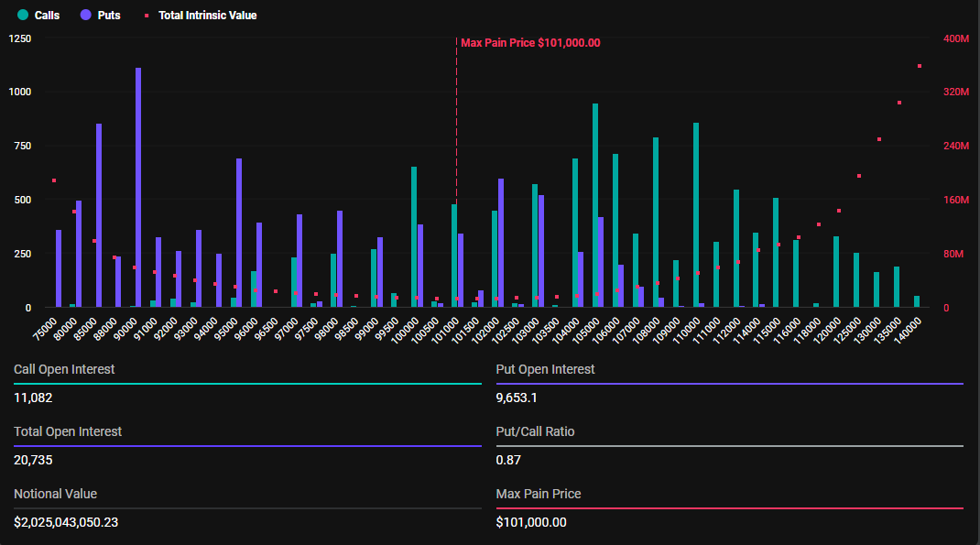Click the dashed red max pain line

456,119
